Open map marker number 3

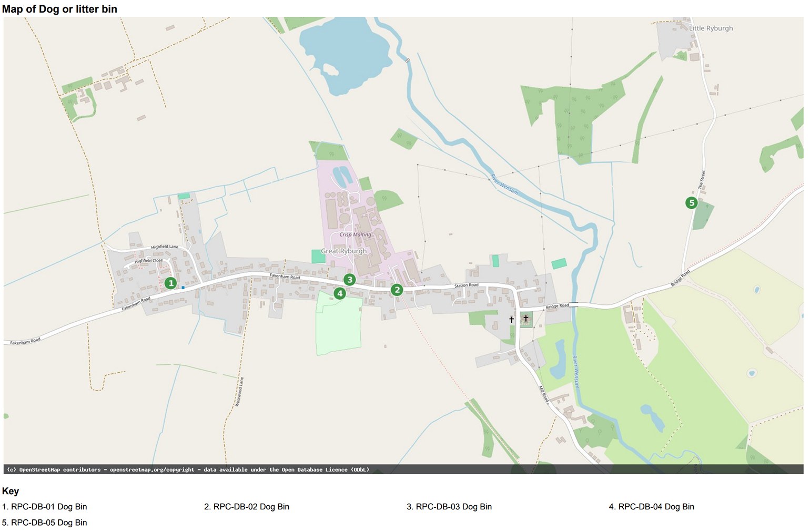[350, 280]
